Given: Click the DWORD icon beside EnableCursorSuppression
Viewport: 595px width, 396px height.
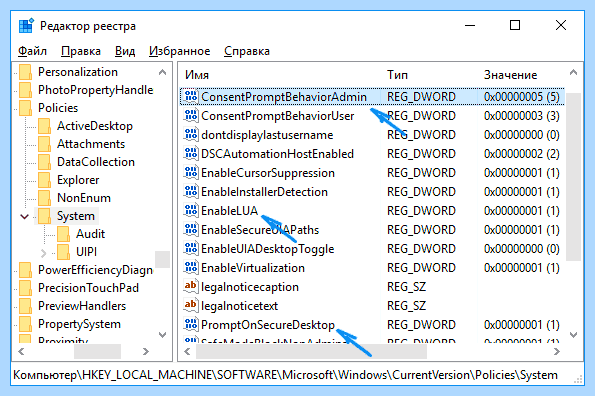Looking at the screenshot, I should tap(191, 172).
